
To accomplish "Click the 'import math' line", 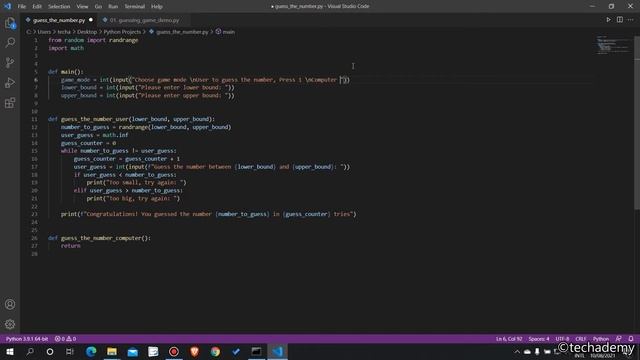I will pos(66,48).
